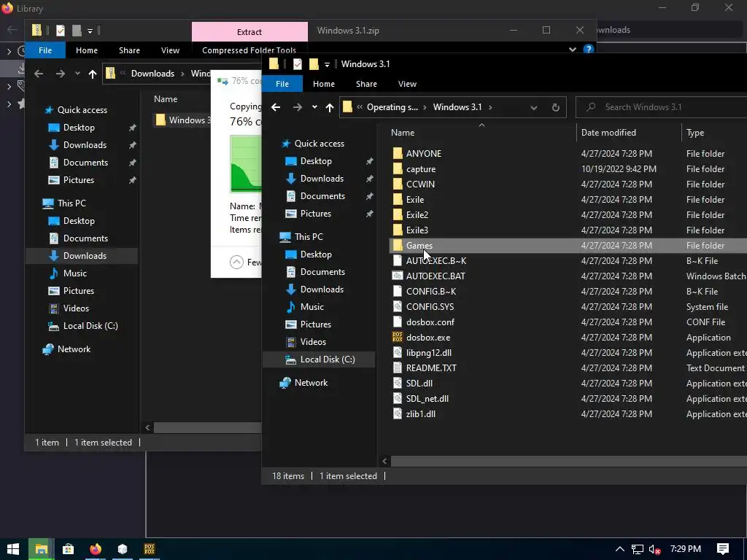Click the Search Windows 3.1 box
This screenshot has height=560, width=747.
(x=661, y=107)
